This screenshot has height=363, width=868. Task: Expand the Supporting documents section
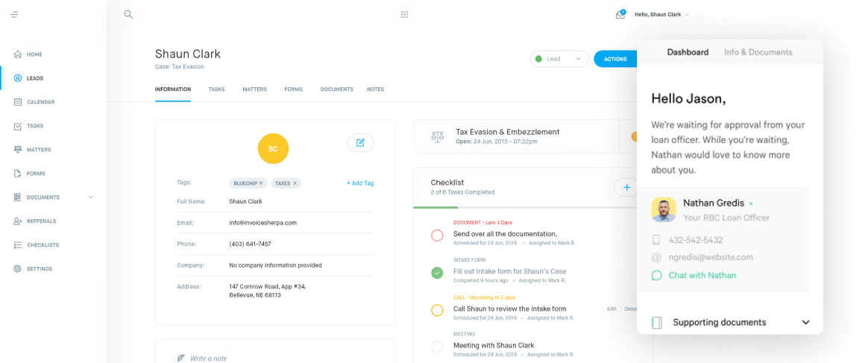[x=805, y=323]
